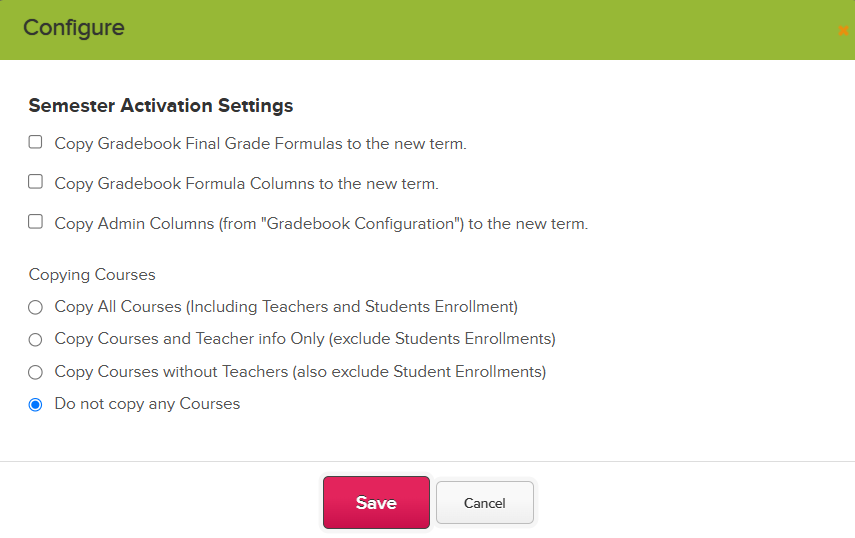Choose the Copy Courses and Teacher info Only radio button

[35, 340]
